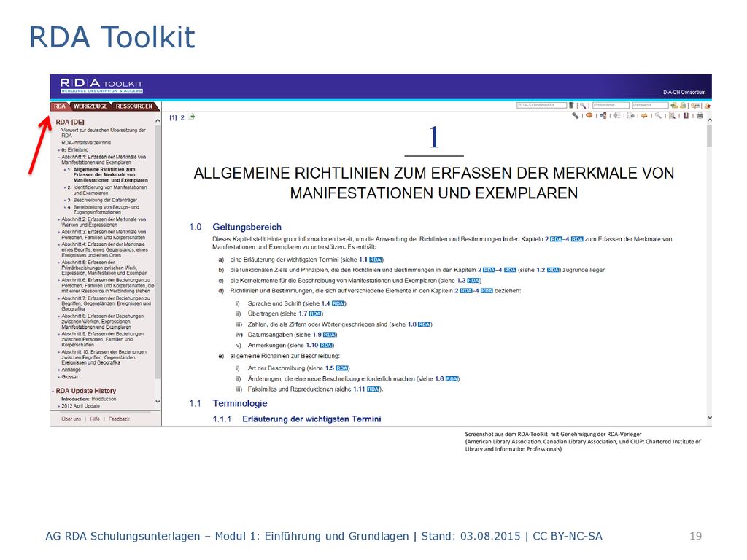Screen dimensions: 747x560
Task: Open the support chat icon in top toolbar
Action: coord(695,105)
